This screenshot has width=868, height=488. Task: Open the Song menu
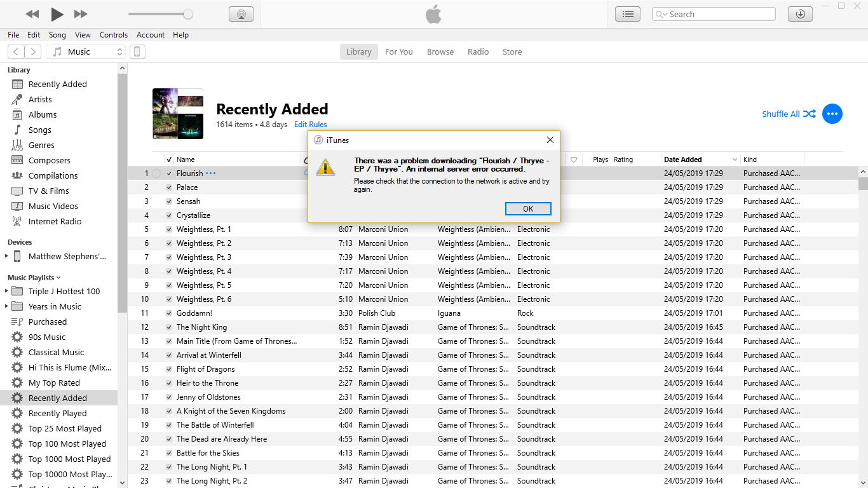coord(57,35)
